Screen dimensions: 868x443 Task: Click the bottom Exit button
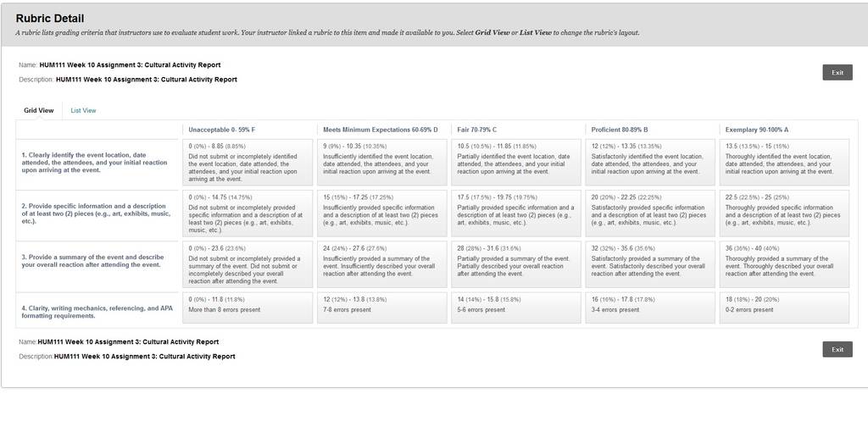(837, 350)
